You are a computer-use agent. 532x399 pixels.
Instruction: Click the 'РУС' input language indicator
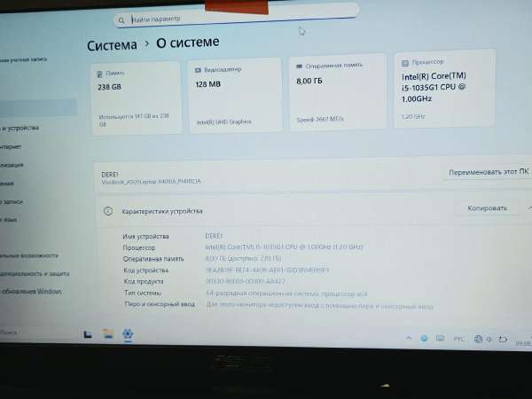(x=458, y=339)
